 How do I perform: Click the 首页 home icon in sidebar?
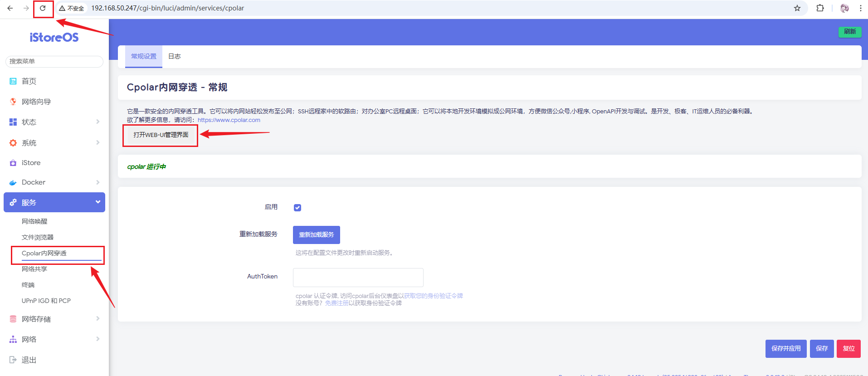point(13,81)
